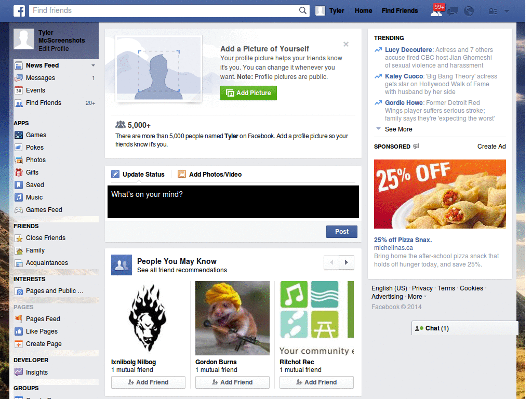Open Events calendar icon in sidebar
The width and height of the screenshot is (532, 399).
pos(19,90)
